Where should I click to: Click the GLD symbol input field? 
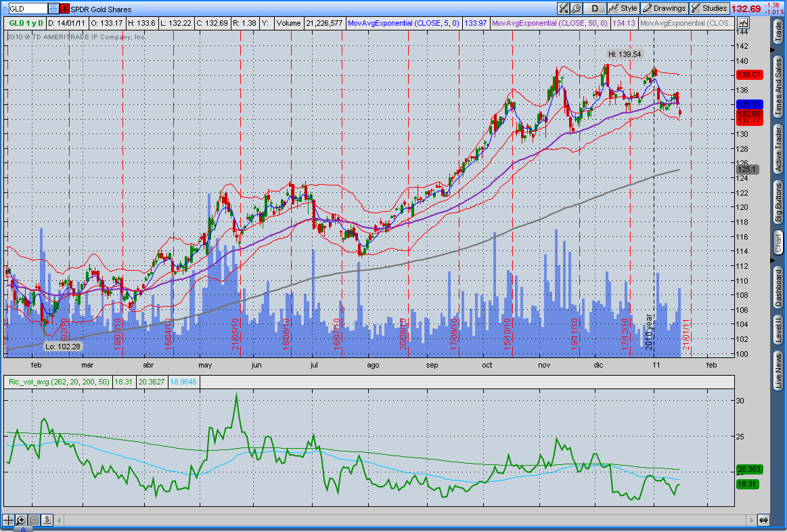coord(27,9)
